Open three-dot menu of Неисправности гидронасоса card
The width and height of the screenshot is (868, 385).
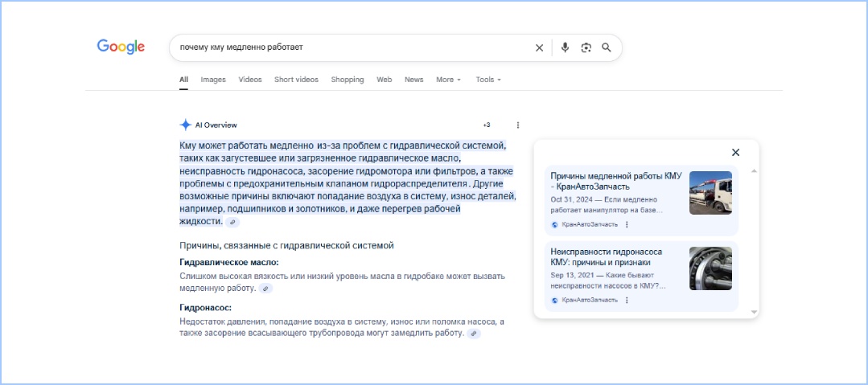pyautogui.click(x=627, y=301)
